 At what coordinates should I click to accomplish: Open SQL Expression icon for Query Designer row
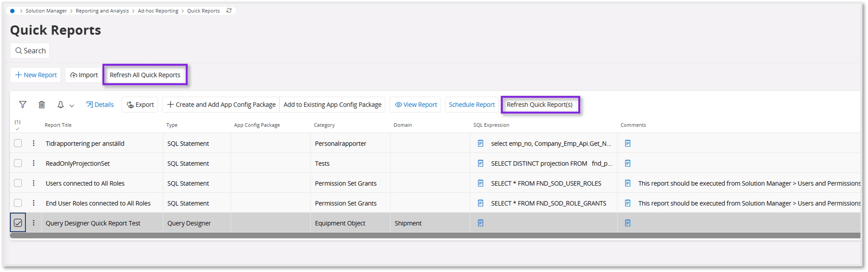tap(481, 223)
